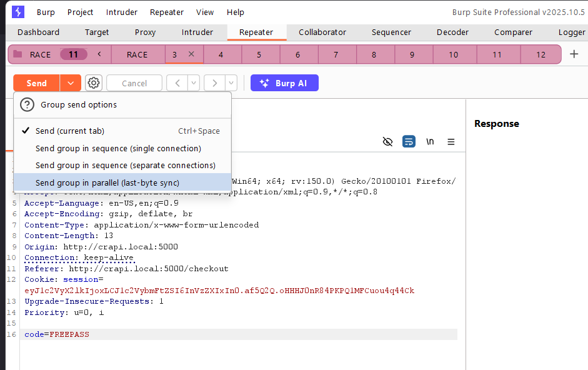This screenshot has height=370, width=588.
Task: Open Group send options help icon
Action: point(27,105)
